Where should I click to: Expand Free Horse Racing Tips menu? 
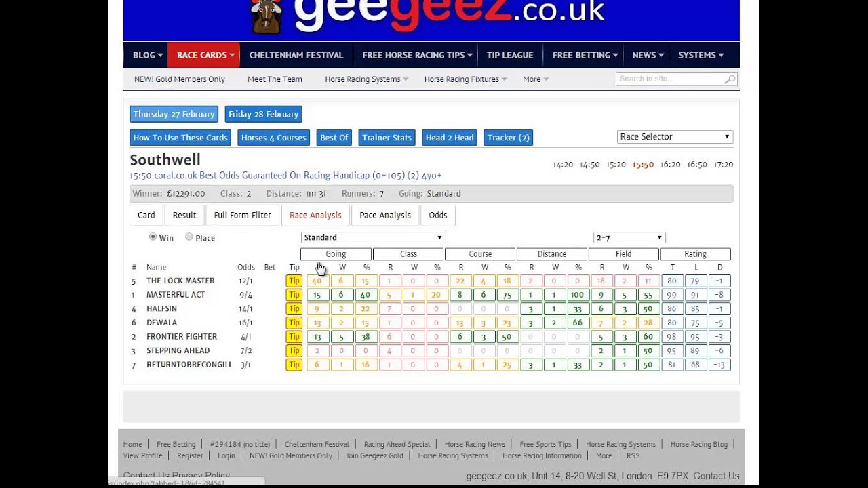(417, 55)
